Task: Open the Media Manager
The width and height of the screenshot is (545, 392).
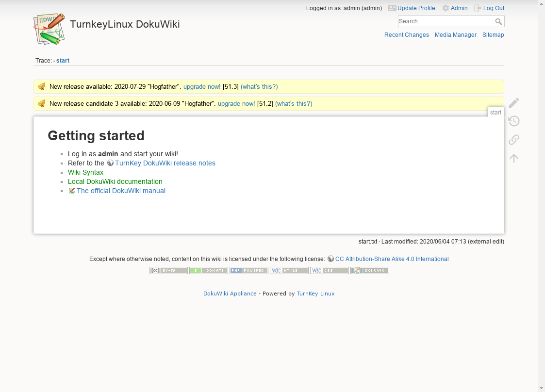Action: coord(455,35)
